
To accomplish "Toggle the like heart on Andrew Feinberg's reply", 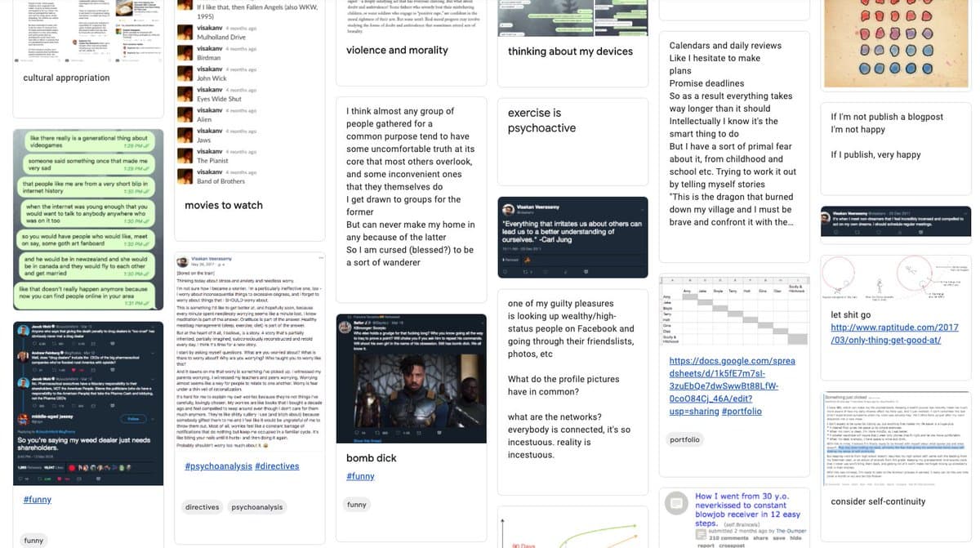I will pyautogui.click(x=73, y=369).
